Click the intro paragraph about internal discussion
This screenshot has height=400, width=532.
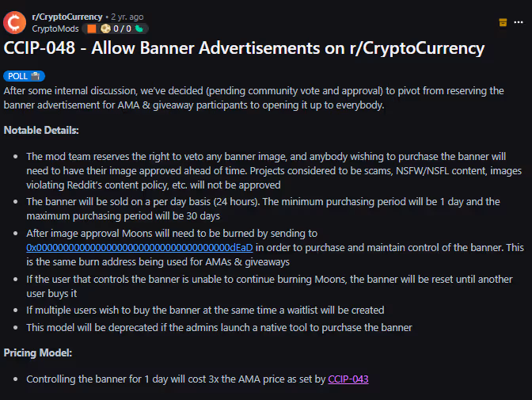(x=253, y=97)
